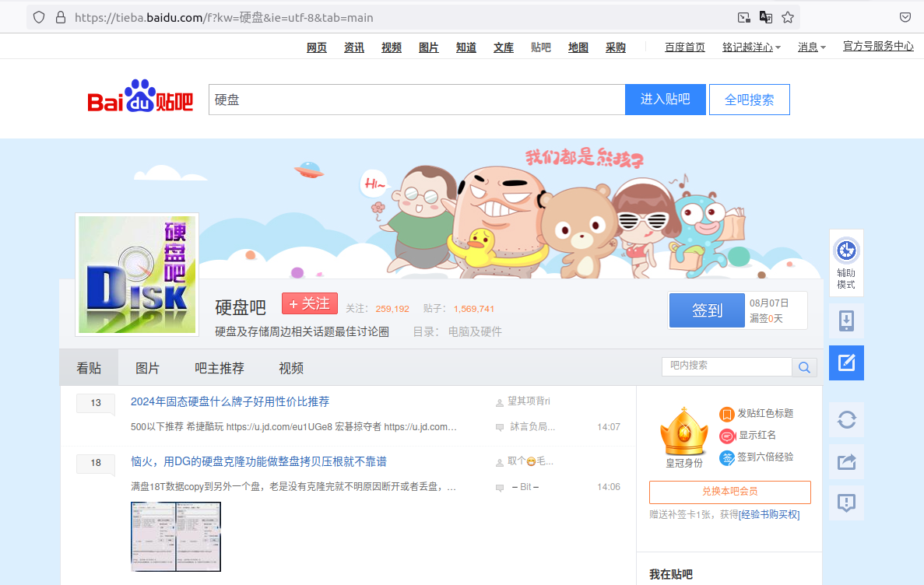Viewport: 924px width, 585px height.
Task: Click the site security padlock icon
Action: 60,18
